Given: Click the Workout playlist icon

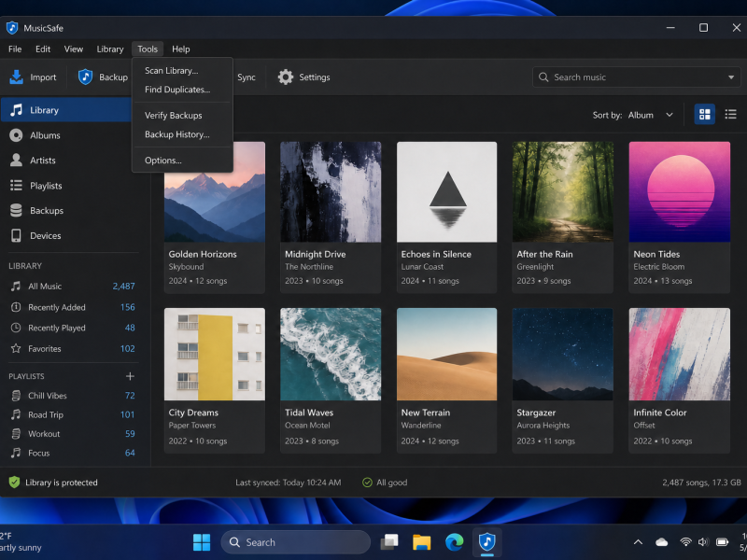Looking at the screenshot, I should point(16,434).
